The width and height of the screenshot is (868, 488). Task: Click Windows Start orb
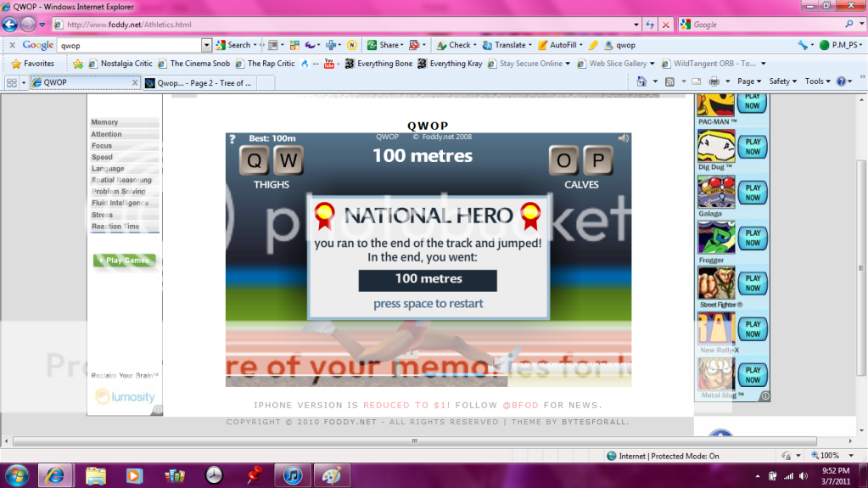(17, 474)
